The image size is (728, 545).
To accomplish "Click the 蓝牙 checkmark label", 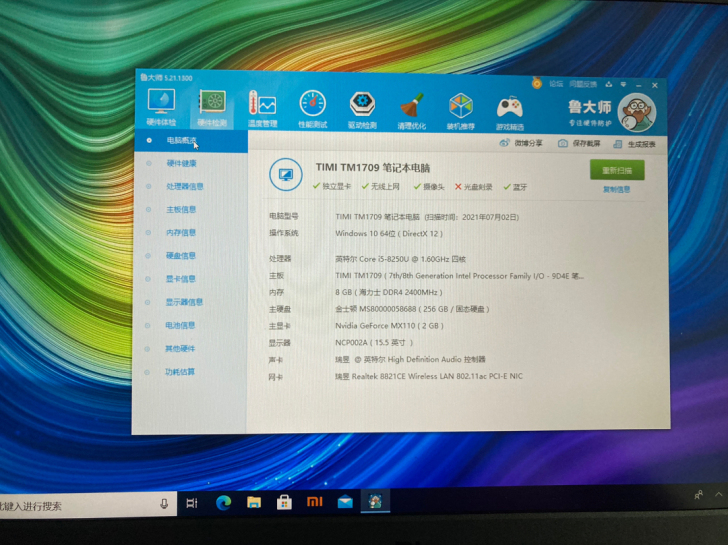I will coord(515,187).
